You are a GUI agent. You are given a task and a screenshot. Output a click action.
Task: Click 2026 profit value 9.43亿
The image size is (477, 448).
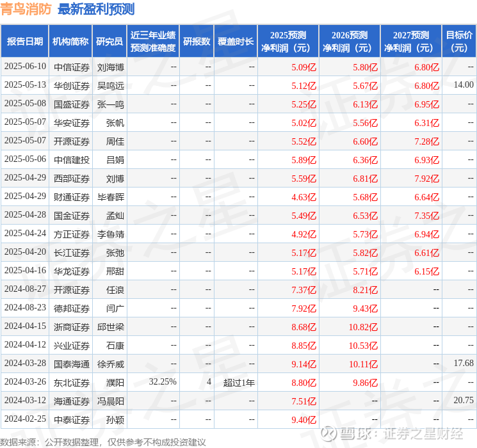tap(366, 308)
